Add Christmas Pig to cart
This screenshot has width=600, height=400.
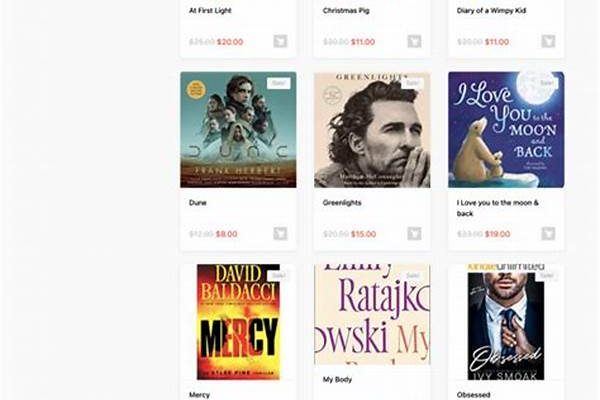(x=414, y=41)
